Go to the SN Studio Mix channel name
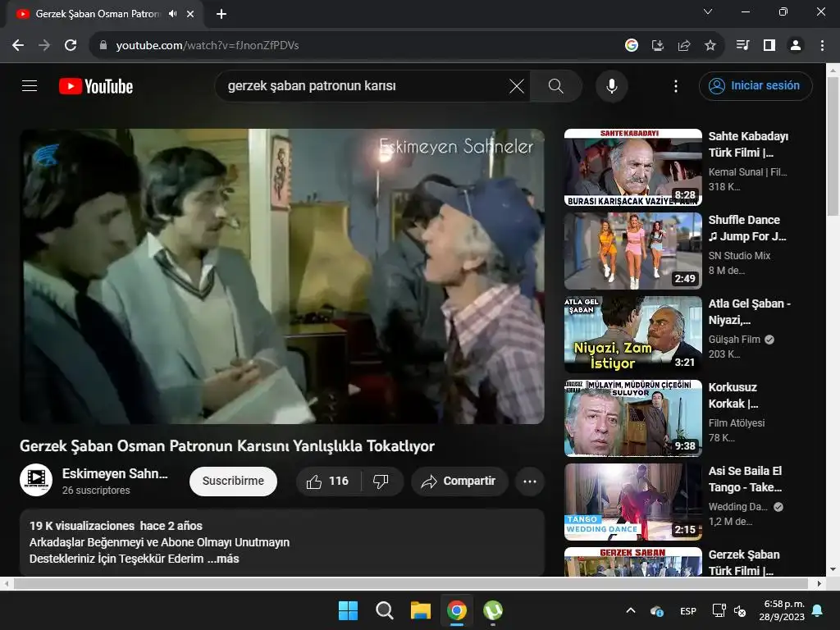 point(739,256)
